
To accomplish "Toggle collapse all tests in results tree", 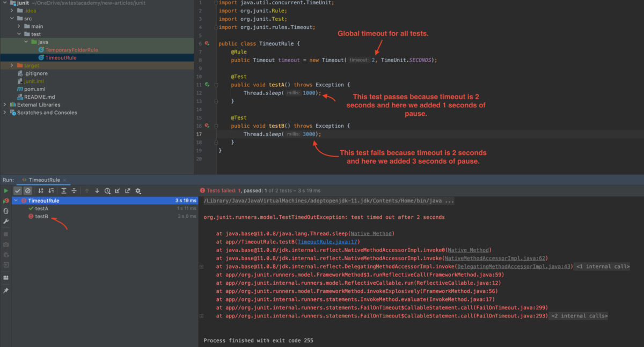I will point(74,191).
